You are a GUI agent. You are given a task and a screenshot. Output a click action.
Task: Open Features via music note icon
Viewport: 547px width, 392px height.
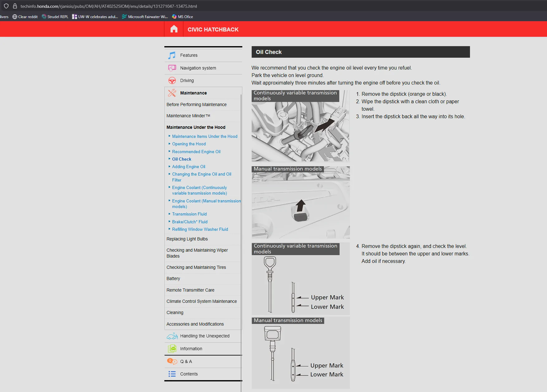[x=172, y=55]
